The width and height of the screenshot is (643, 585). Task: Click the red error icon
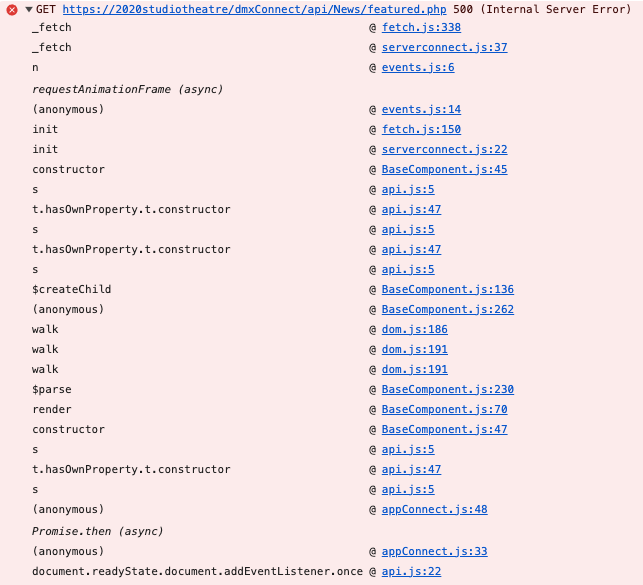[x=12, y=9]
